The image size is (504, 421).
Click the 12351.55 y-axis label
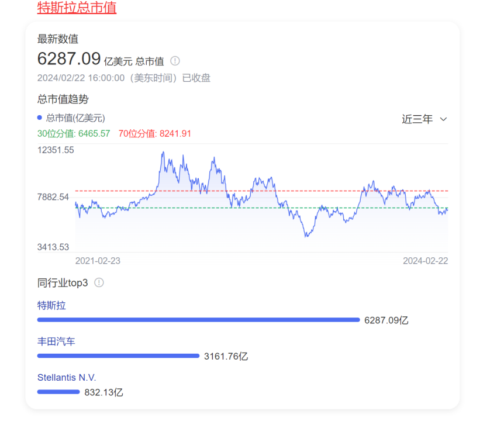[x=56, y=150]
